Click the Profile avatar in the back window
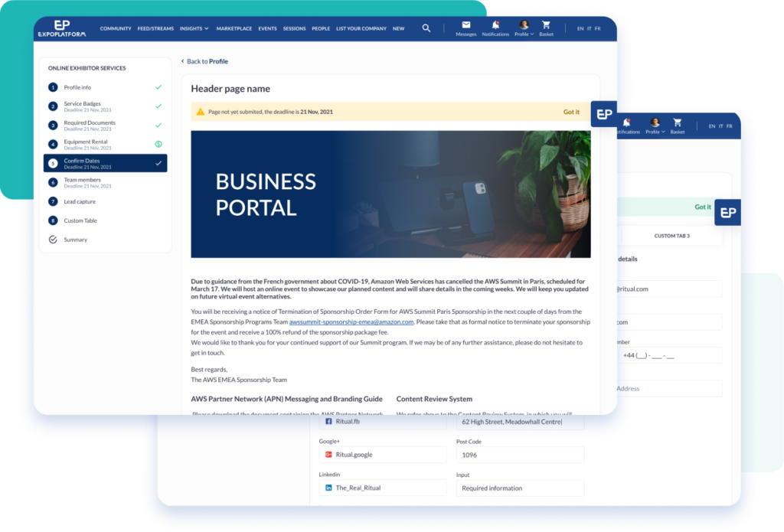The width and height of the screenshot is (784, 532). pos(655,122)
